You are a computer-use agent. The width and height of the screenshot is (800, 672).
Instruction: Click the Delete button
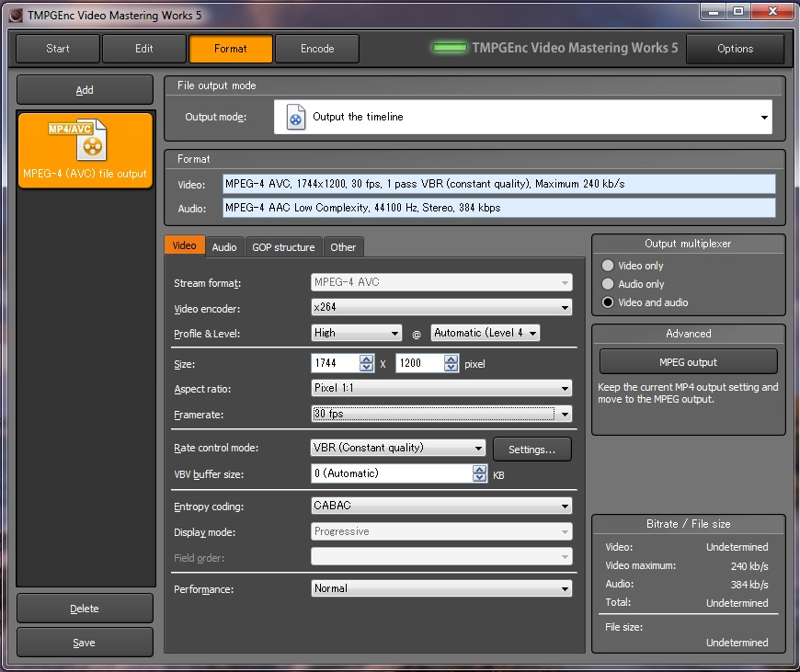tap(85, 609)
